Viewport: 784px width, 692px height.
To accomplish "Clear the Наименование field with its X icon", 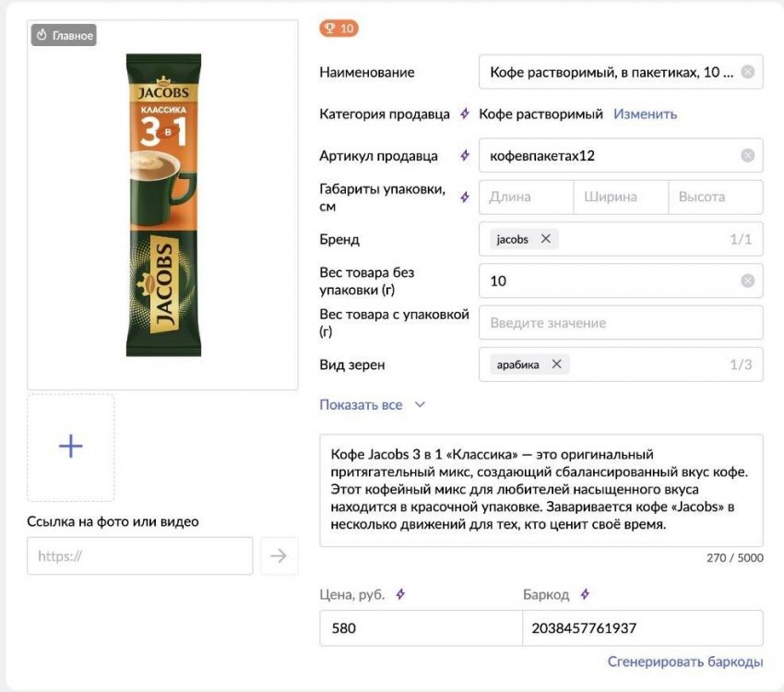I will click(747, 72).
